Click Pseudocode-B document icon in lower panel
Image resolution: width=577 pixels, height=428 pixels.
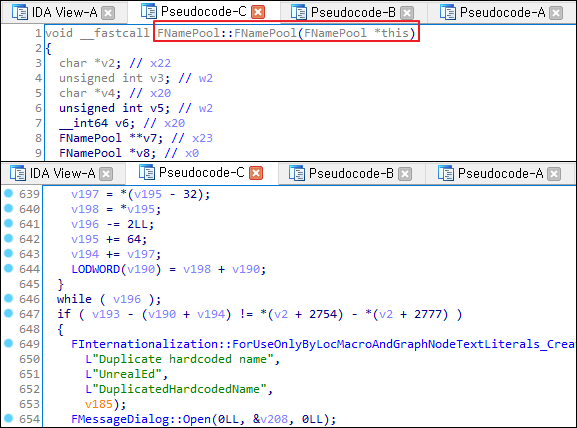tap(297, 173)
